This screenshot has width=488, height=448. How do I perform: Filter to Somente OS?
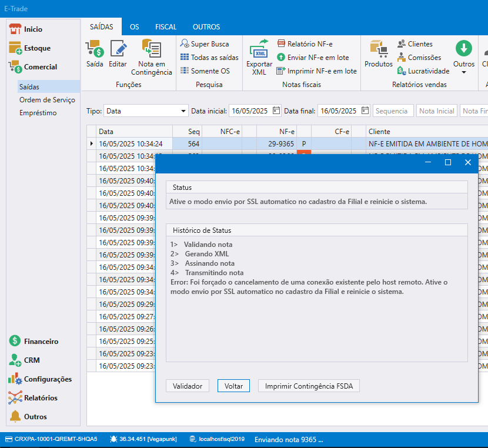click(x=205, y=71)
